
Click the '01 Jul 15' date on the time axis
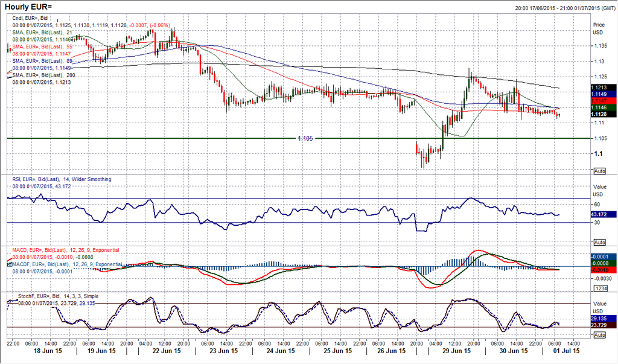tap(566, 351)
